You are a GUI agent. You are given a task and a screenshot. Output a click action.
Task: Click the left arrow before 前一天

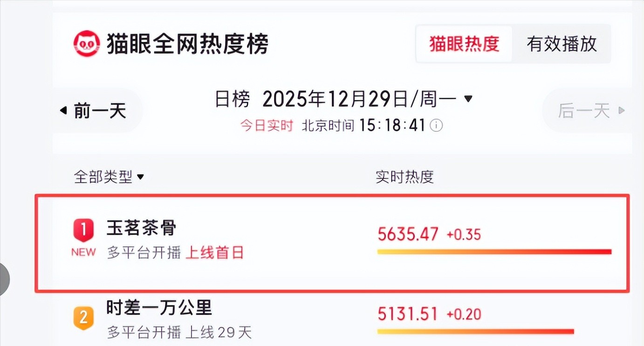click(x=63, y=111)
